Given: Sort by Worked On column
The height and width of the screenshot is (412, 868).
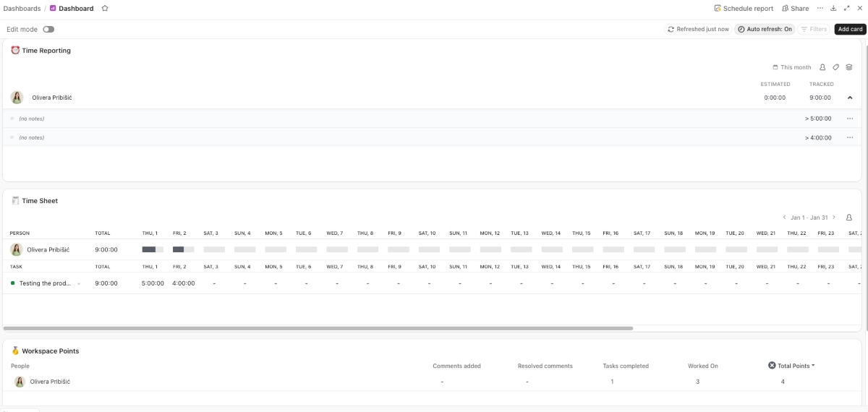Looking at the screenshot, I should [703, 366].
